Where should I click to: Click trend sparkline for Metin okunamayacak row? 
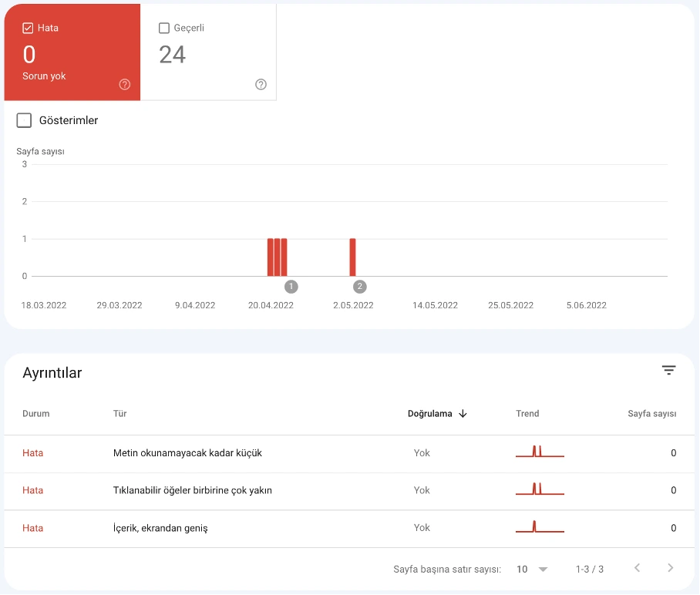pyautogui.click(x=540, y=452)
